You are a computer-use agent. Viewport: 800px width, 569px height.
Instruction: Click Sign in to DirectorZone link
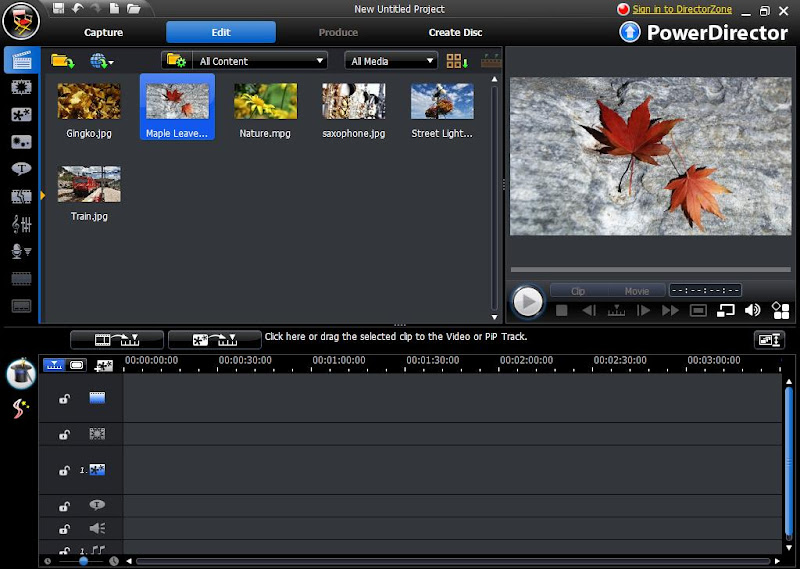tap(681, 9)
